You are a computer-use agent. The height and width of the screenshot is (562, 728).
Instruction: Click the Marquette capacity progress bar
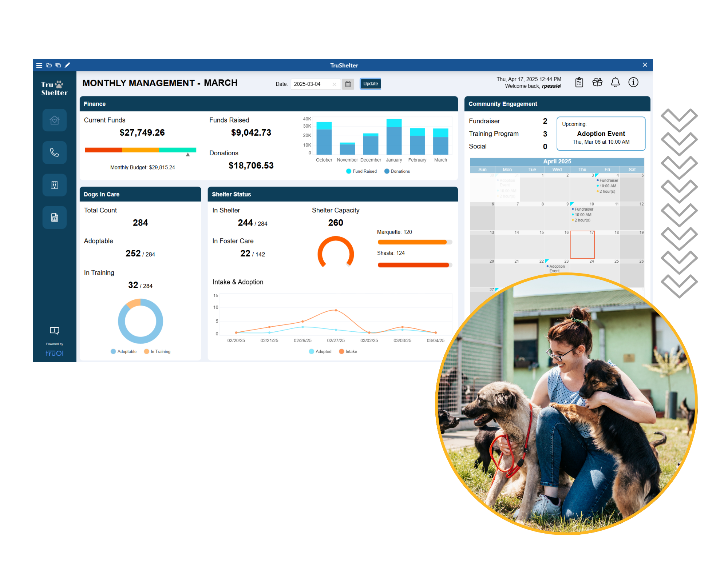415,242
